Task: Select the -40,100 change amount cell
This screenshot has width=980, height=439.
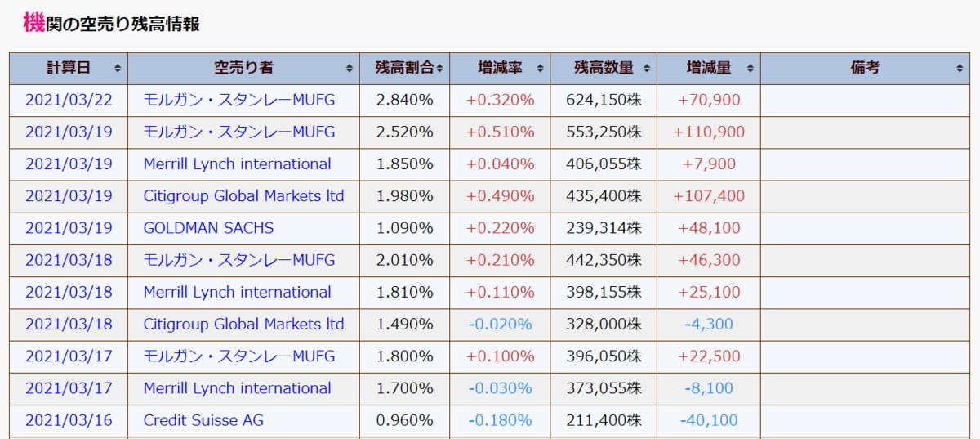Action: 709,420
